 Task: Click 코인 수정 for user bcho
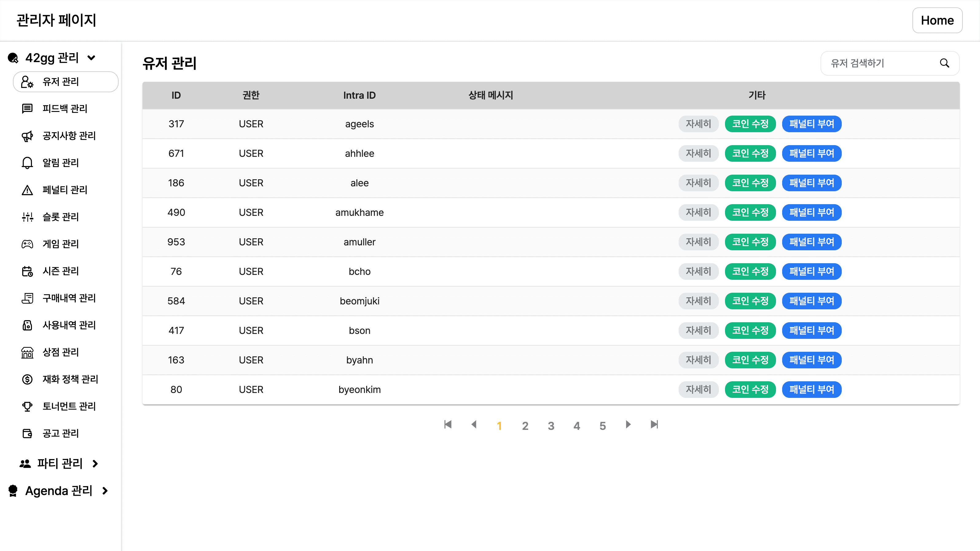[750, 272]
